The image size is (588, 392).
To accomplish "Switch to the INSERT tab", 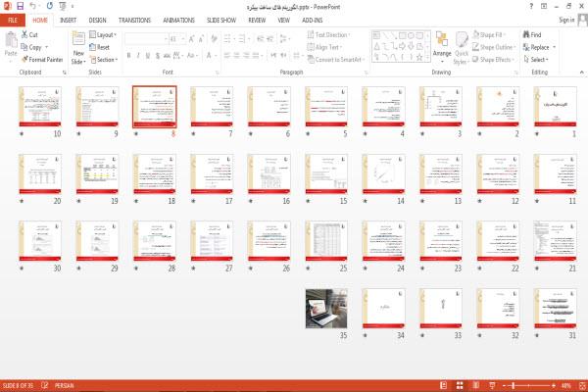I will 68,20.
